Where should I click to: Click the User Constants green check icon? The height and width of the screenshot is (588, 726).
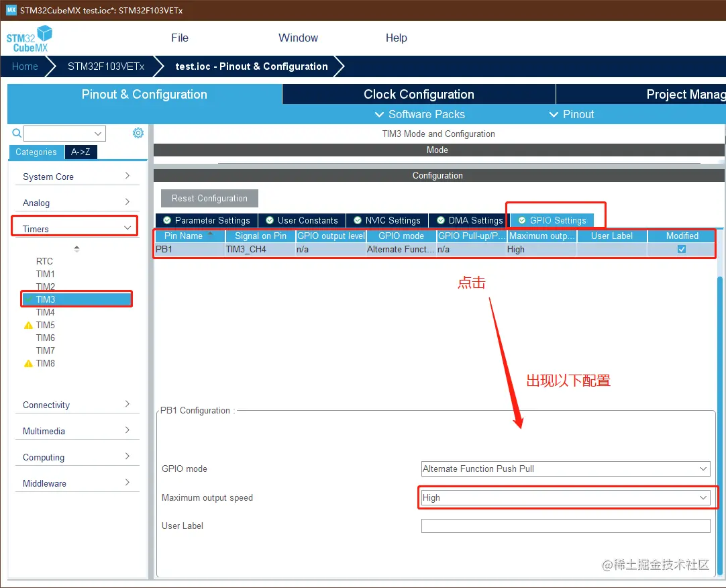tap(270, 221)
